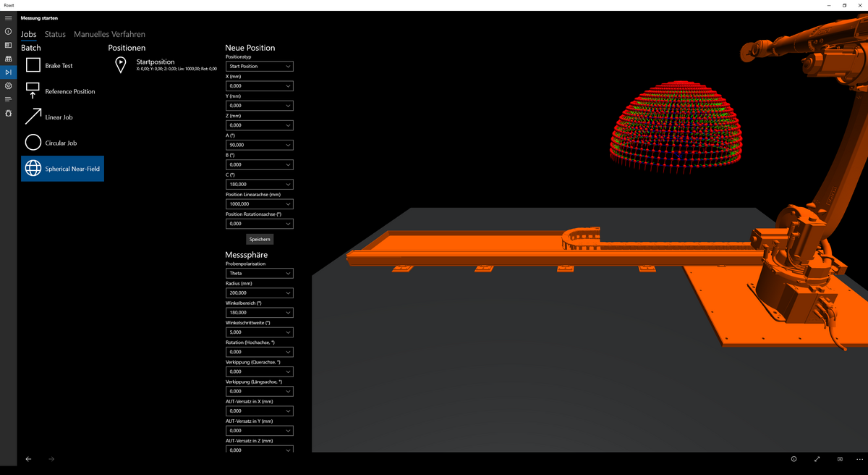Open the info page in the sidebar

pyautogui.click(x=8, y=32)
